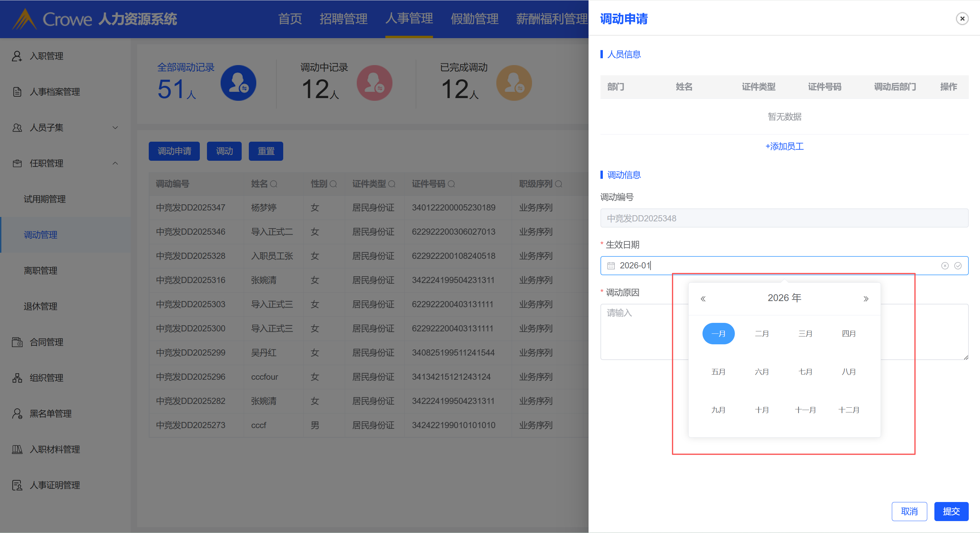The image size is (980, 533).
Task: Open 离职管理 in the sidebar
Action: (40, 271)
